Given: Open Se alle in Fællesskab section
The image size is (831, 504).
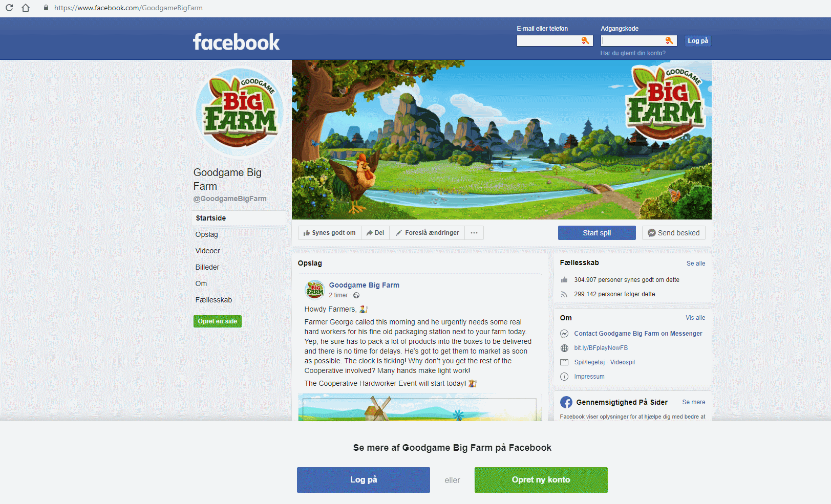Looking at the screenshot, I should (x=696, y=264).
